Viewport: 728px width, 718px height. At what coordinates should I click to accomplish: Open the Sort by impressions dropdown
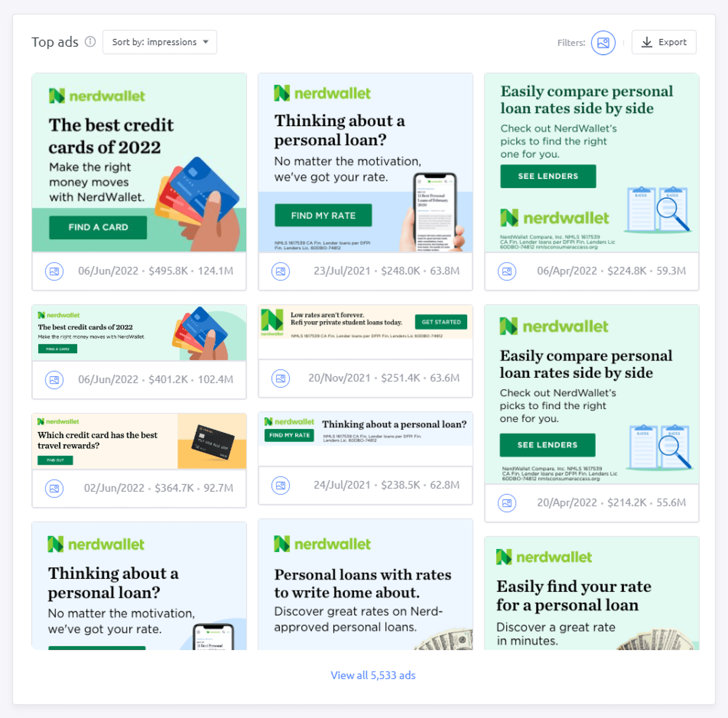click(x=160, y=42)
